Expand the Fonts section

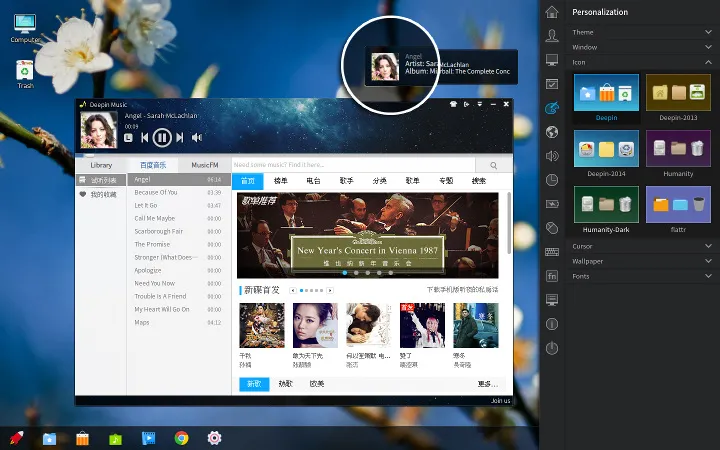pyautogui.click(x=642, y=276)
